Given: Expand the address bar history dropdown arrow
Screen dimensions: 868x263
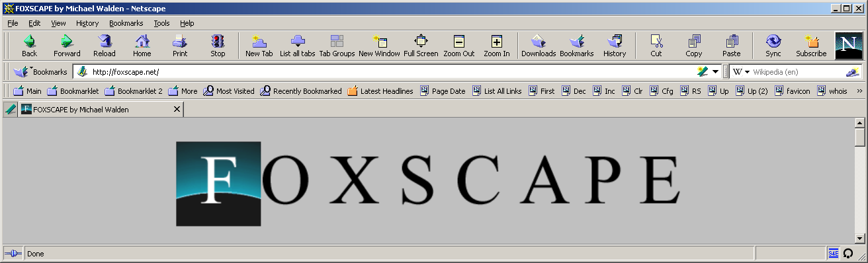Looking at the screenshot, I should pos(716,71).
